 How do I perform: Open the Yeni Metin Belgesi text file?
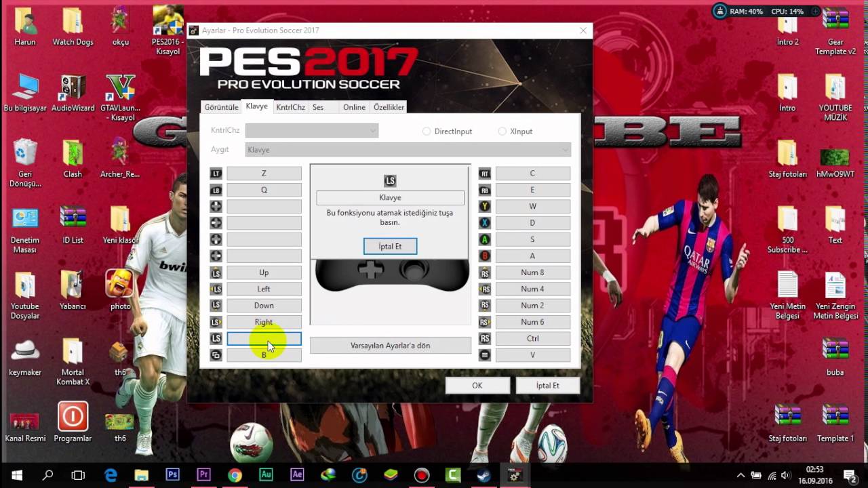click(787, 296)
